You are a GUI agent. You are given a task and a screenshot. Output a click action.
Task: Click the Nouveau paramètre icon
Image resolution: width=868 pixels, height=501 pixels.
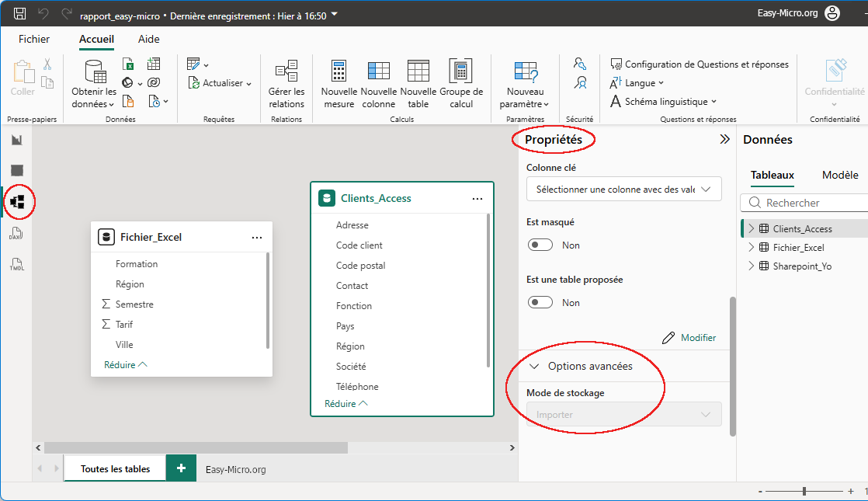[x=525, y=72]
